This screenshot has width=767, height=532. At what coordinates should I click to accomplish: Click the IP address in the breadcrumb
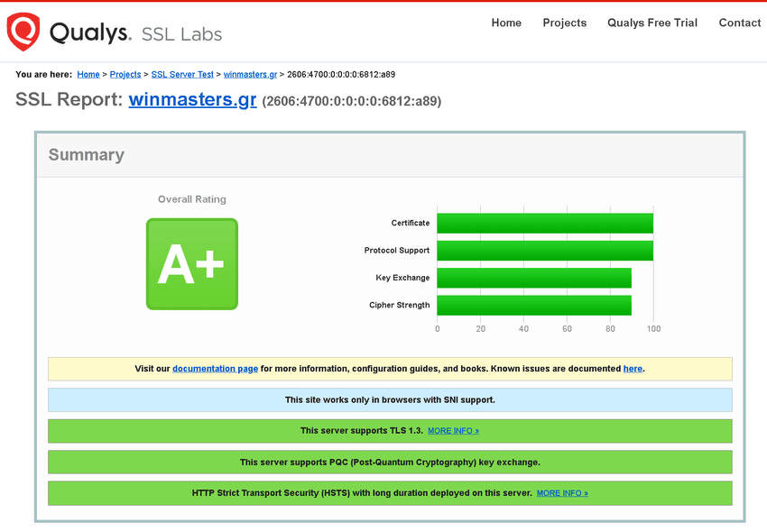[x=341, y=74]
